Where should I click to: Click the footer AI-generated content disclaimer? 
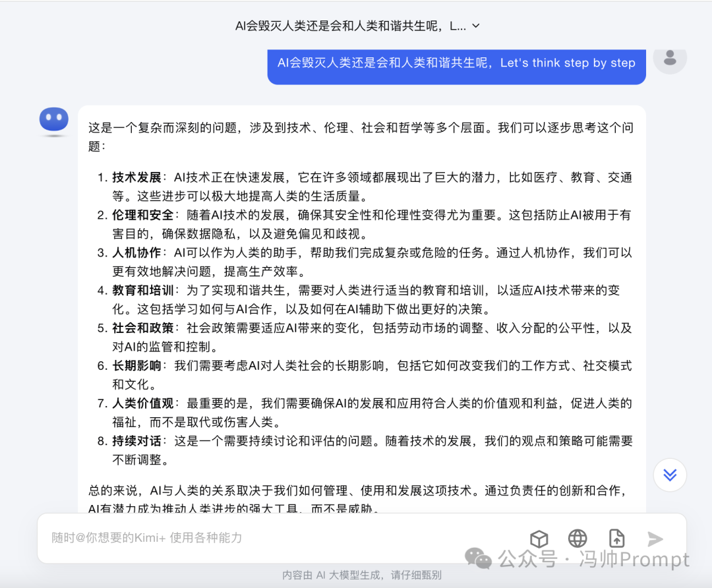(362, 575)
